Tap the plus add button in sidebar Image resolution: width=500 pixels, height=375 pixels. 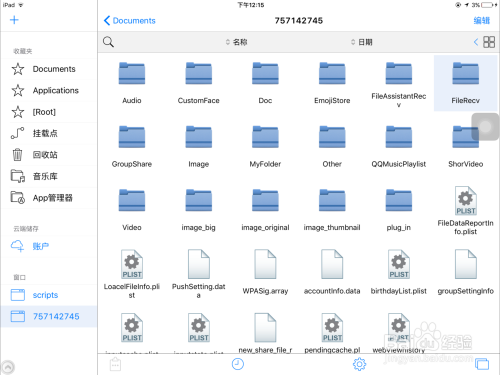pyautogui.click(x=14, y=20)
